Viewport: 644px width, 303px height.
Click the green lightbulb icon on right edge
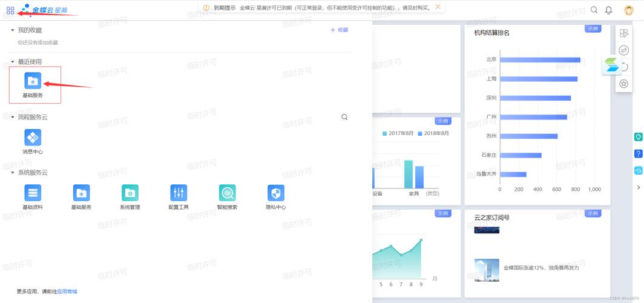coord(638,137)
